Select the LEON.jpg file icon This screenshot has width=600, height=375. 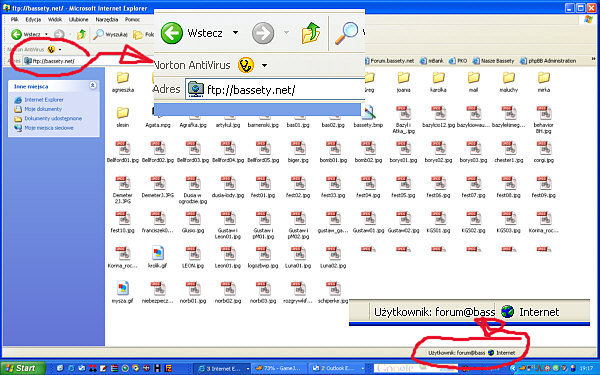[193, 253]
